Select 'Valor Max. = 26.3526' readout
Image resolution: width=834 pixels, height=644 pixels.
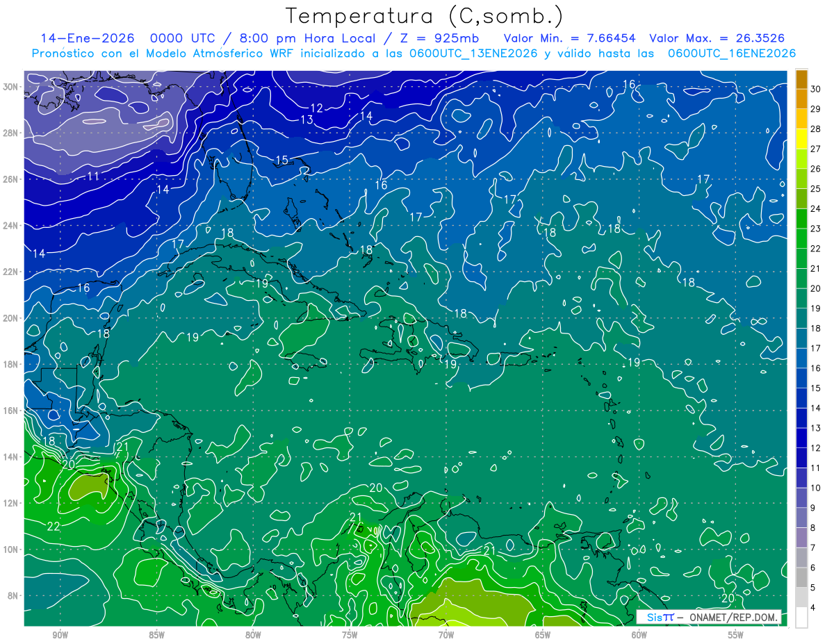[718, 38]
